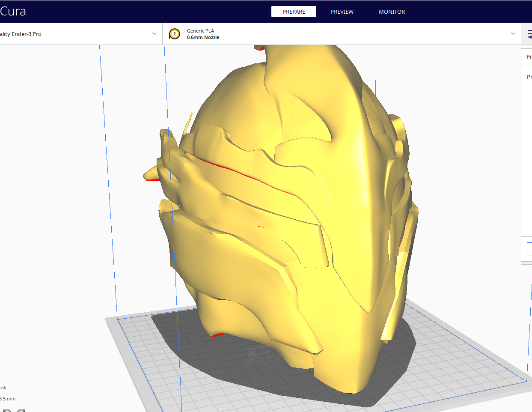Click the Cura logo

click(x=13, y=12)
